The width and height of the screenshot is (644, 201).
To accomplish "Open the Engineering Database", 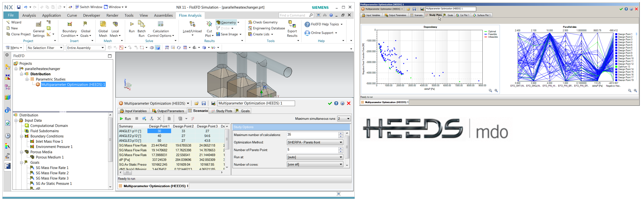I will 266,28.
